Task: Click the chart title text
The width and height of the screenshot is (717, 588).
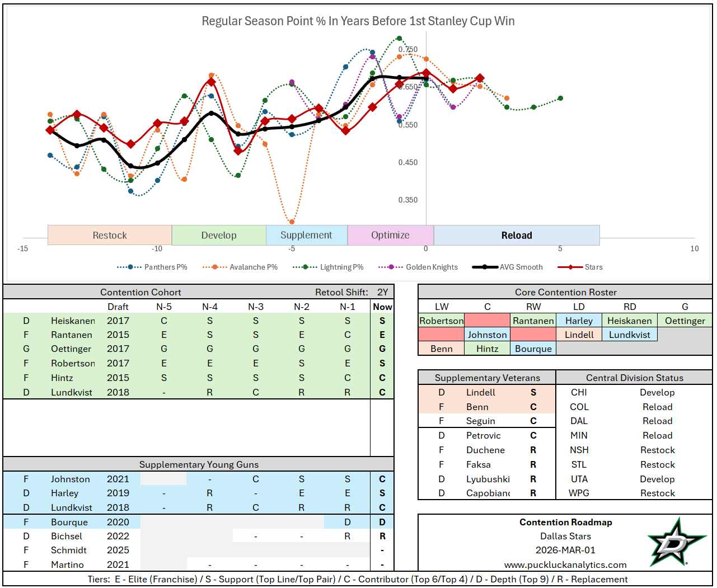Action: pyautogui.click(x=358, y=21)
